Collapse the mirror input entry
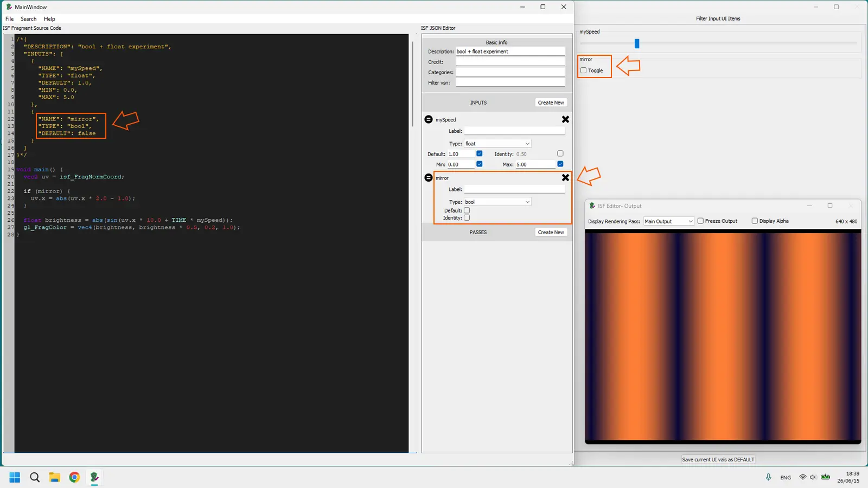 click(429, 177)
